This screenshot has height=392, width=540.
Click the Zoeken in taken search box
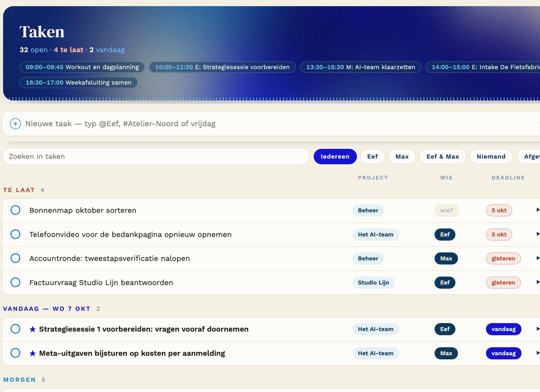tap(156, 157)
